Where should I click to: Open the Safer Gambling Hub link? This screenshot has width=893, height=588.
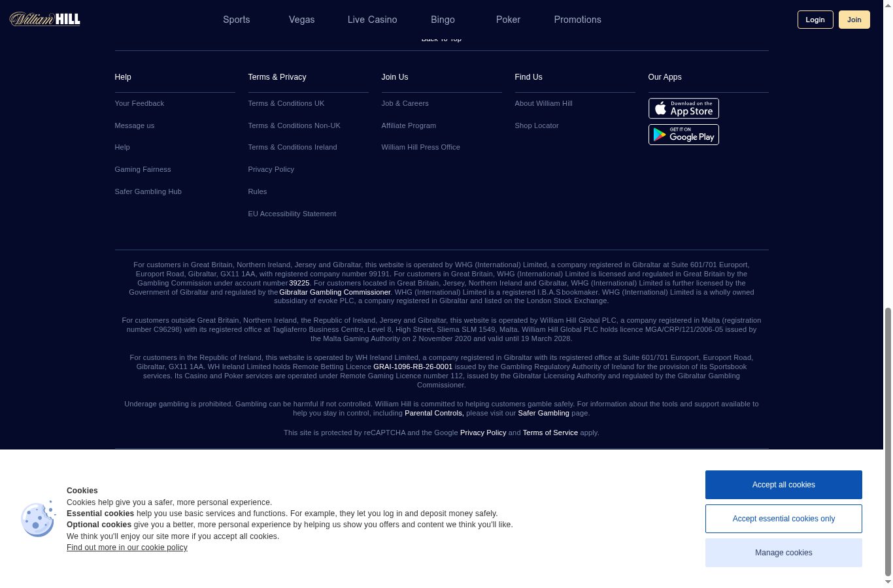tap(148, 191)
